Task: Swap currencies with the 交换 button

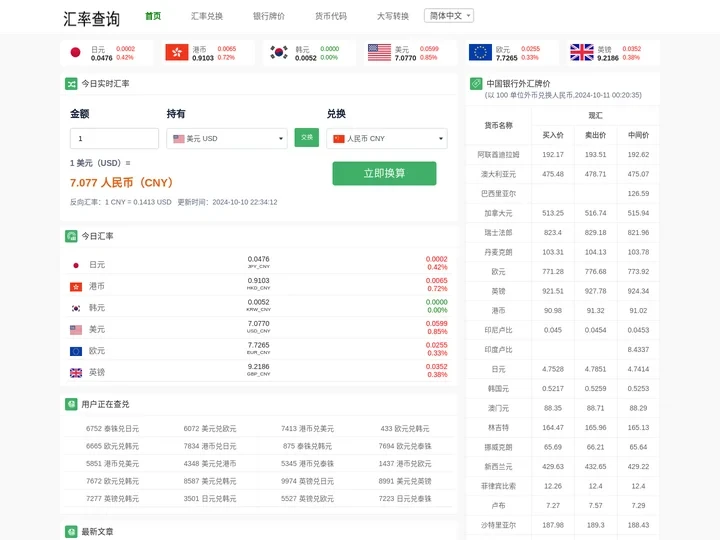Action: (307, 137)
